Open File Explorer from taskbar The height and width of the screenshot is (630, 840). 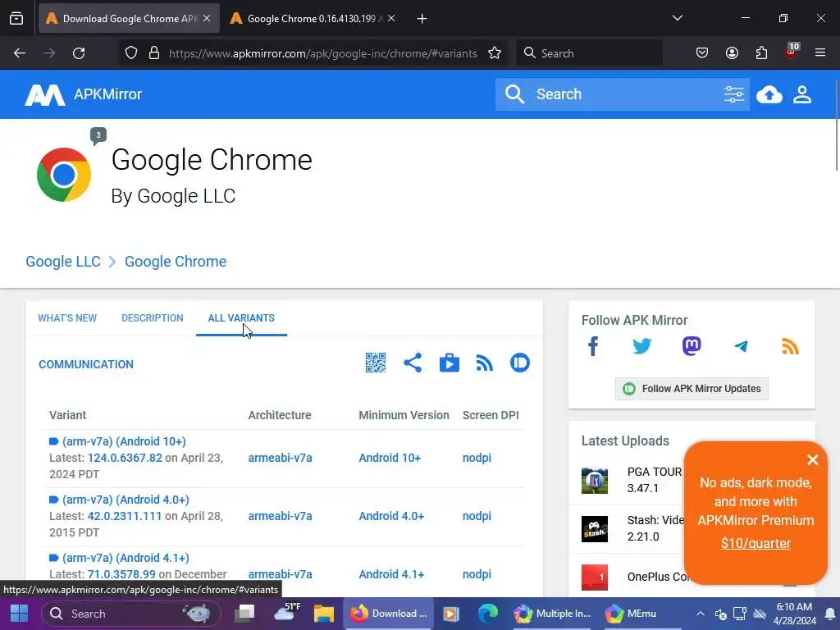click(323, 614)
